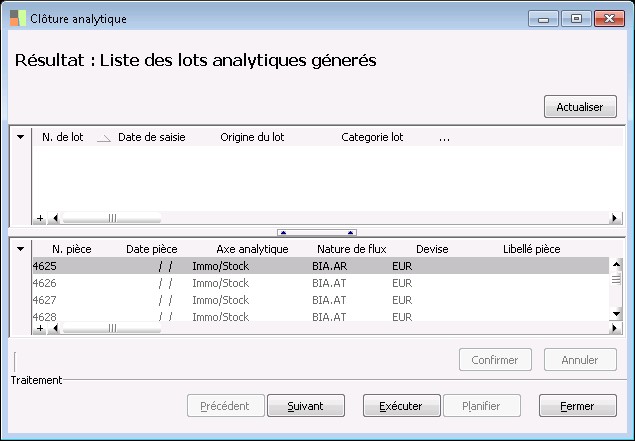Click the Date pièce column header
Image resolution: width=635 pixels, height=441 pixels.
(152, 249)
